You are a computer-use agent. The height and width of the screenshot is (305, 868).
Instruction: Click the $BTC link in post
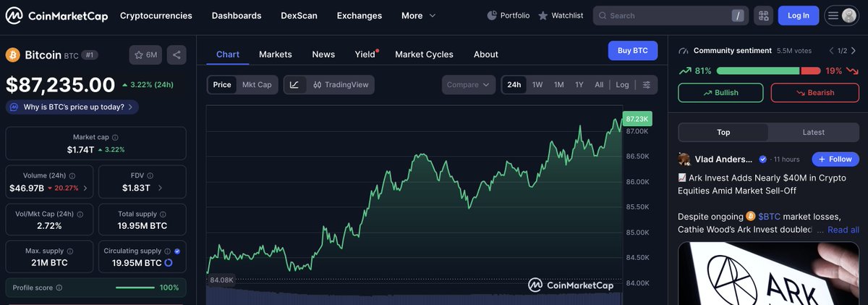pyautogui.click(x=770, y=217)
